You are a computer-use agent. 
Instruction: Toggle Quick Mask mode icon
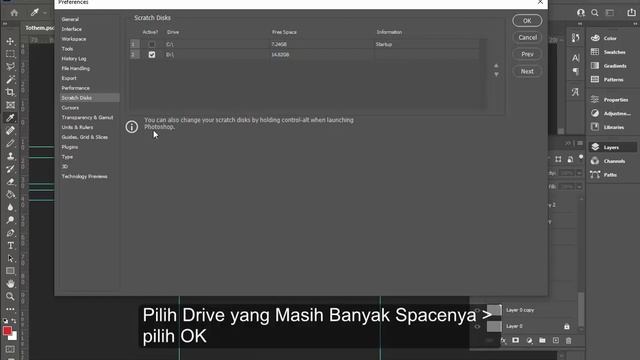click(10, 349)
